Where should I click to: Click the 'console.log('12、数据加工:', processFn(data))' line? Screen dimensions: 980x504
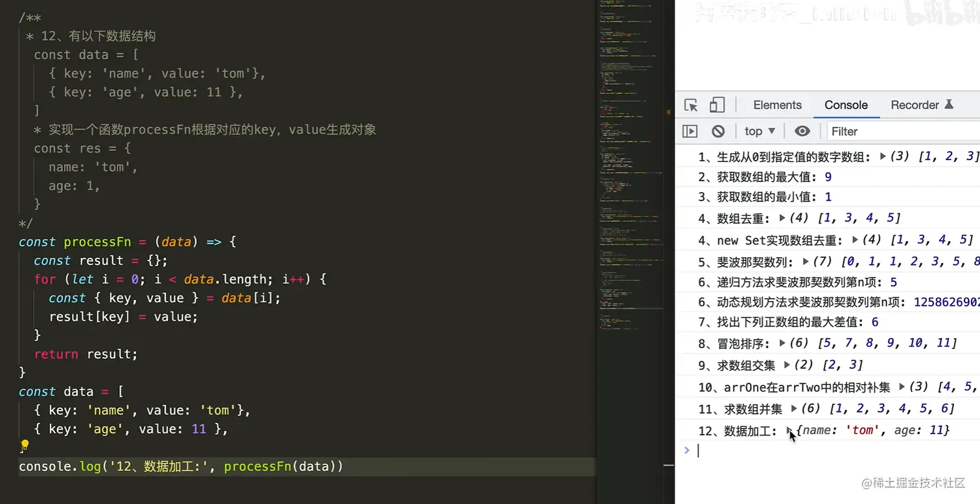(x=181, y=466)
